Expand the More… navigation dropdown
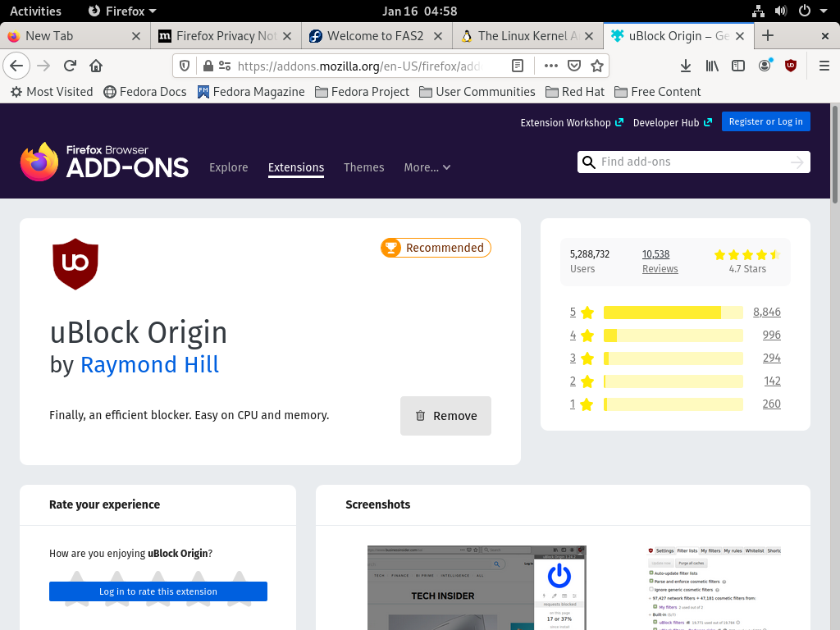The image size is (840, 630). 427,167
